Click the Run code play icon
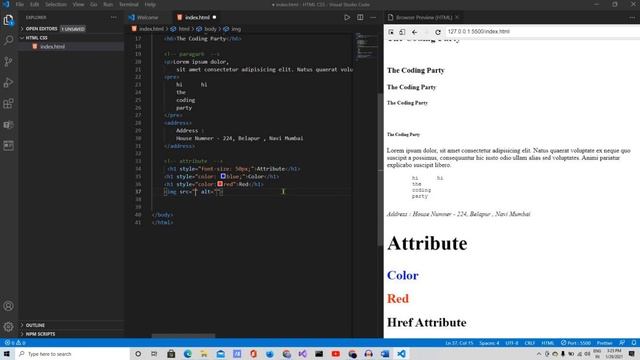 (x=347, y=18)
